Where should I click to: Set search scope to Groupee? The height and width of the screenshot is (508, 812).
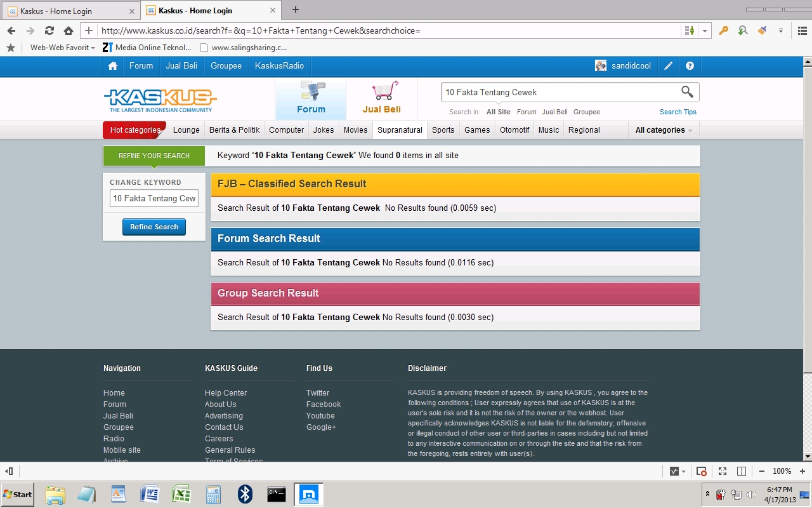587,112
